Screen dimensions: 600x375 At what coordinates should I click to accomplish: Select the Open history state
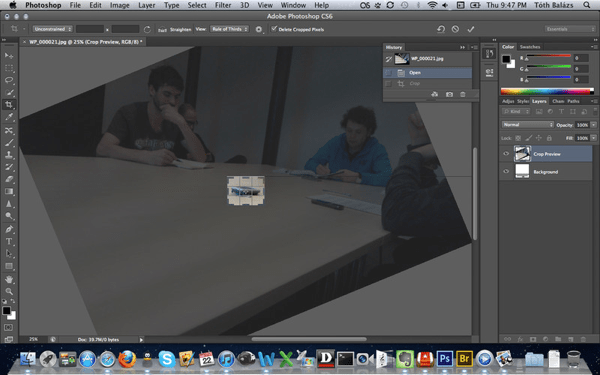point(427,73)
